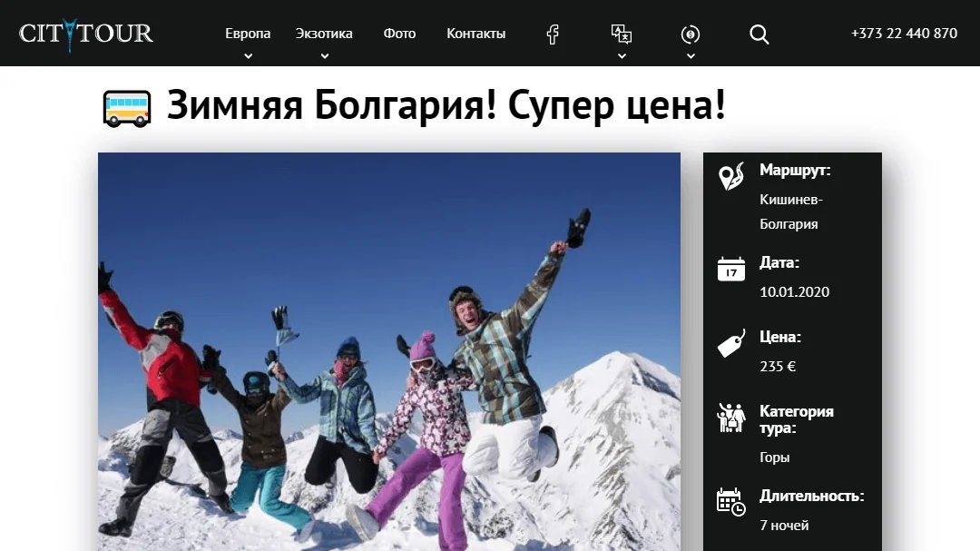
Task: Click the 7 ночей duration value
Action: [x=784, y=526]
